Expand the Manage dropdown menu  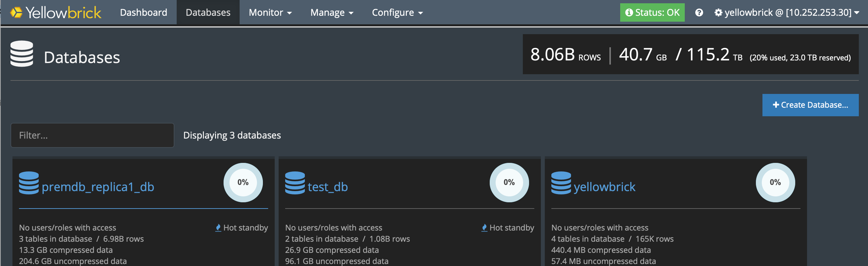(x=332, y=12)
